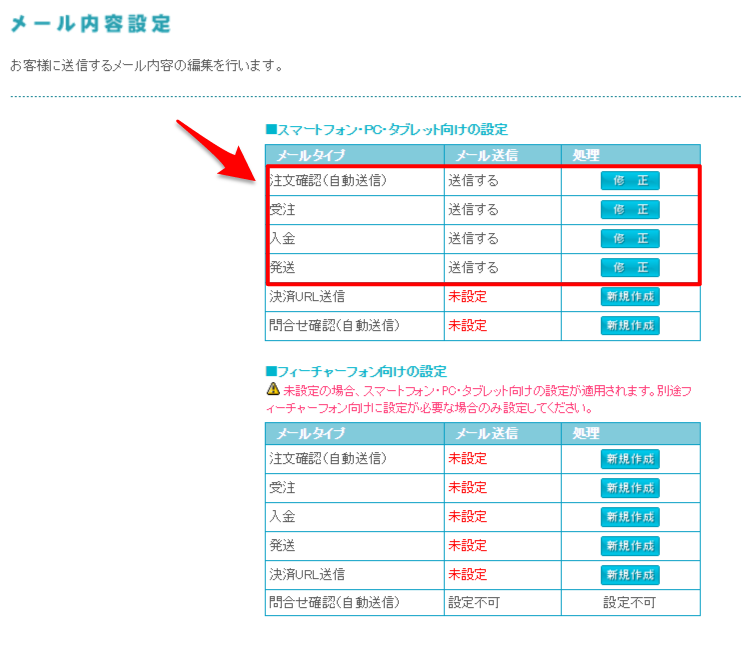
Task: Click the pink 未設定の場合 warning note
Action: click(479, 399)
